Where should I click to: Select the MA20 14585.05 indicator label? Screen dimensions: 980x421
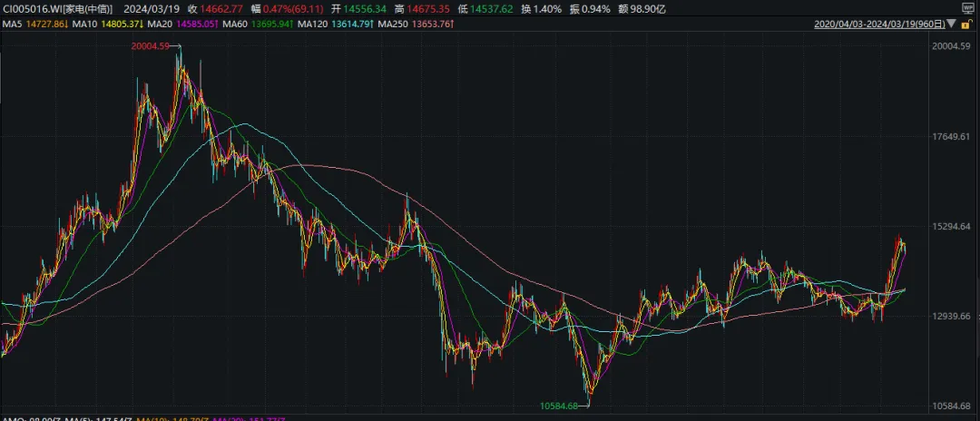click(184, 24)
